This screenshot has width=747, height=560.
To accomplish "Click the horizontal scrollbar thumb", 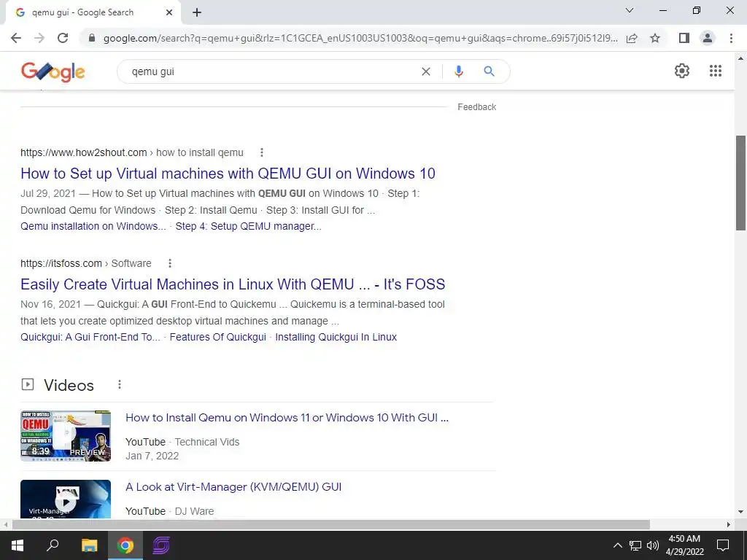I will click(x=330, y=525).
